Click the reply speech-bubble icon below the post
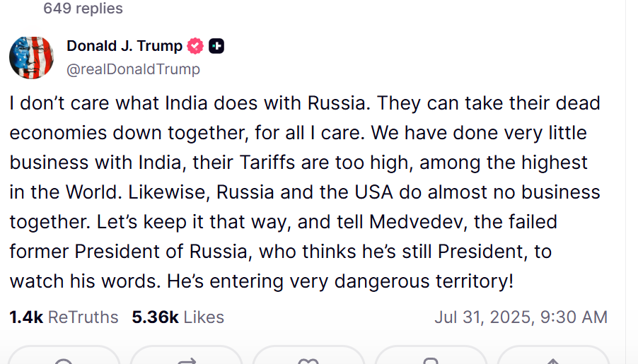638x364 pixels. [x=64, y=360]
